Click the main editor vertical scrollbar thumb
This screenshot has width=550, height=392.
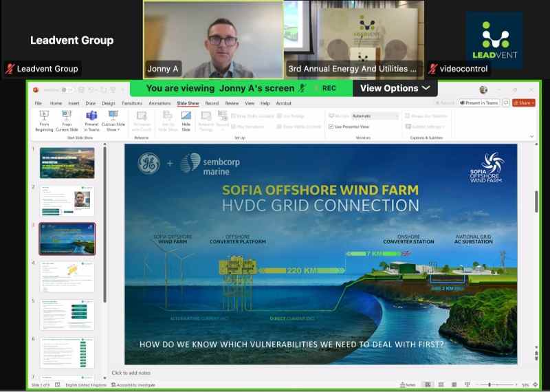(536, 202)
